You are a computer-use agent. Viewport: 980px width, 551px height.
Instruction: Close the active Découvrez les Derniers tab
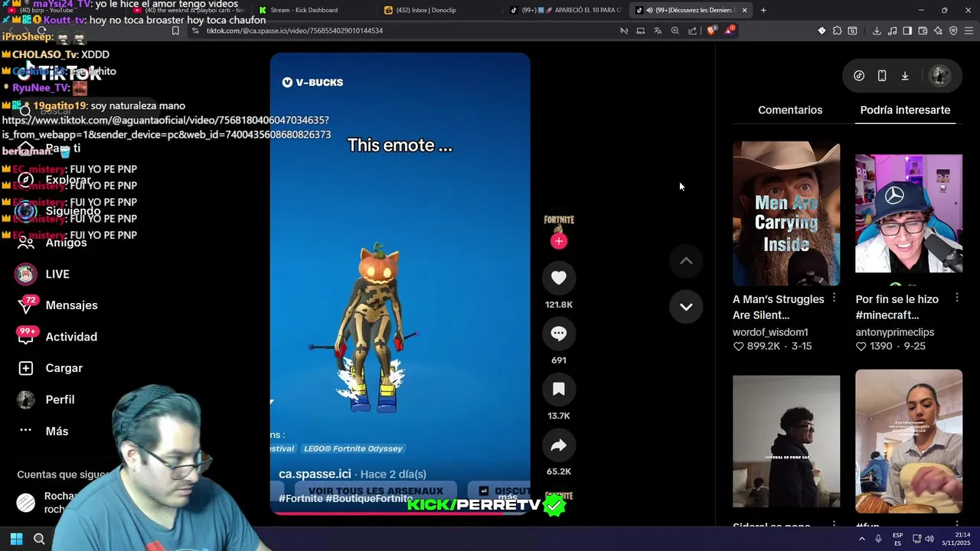coord(744,10)
